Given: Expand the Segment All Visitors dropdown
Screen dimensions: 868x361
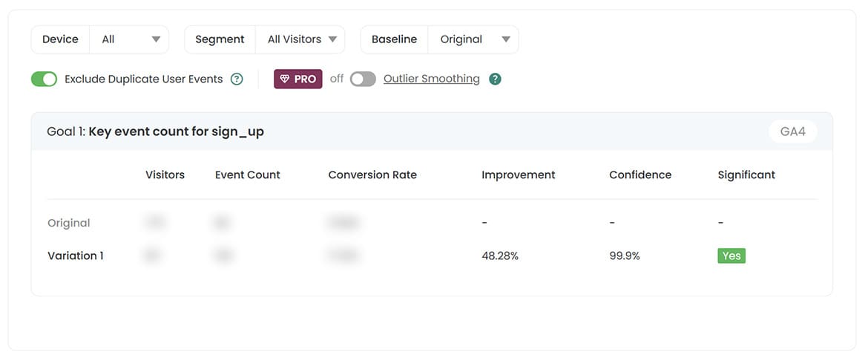Looking at the screenshot, I should pos(300,39).
